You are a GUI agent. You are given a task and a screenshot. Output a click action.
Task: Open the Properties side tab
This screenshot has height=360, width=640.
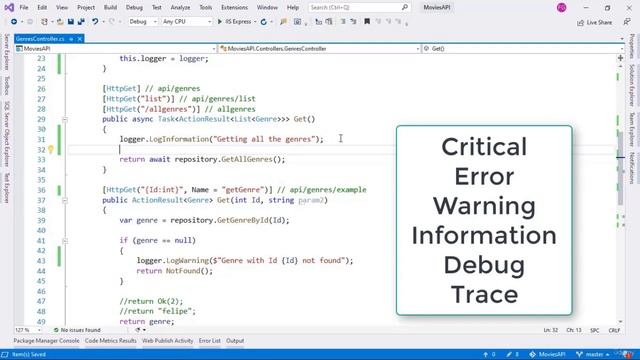tap(632, 46)
